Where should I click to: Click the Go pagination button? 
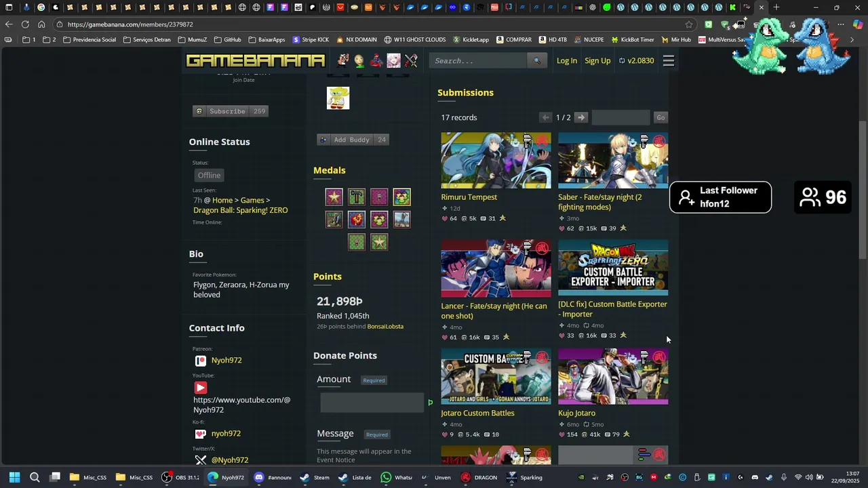tap(660, 117)
